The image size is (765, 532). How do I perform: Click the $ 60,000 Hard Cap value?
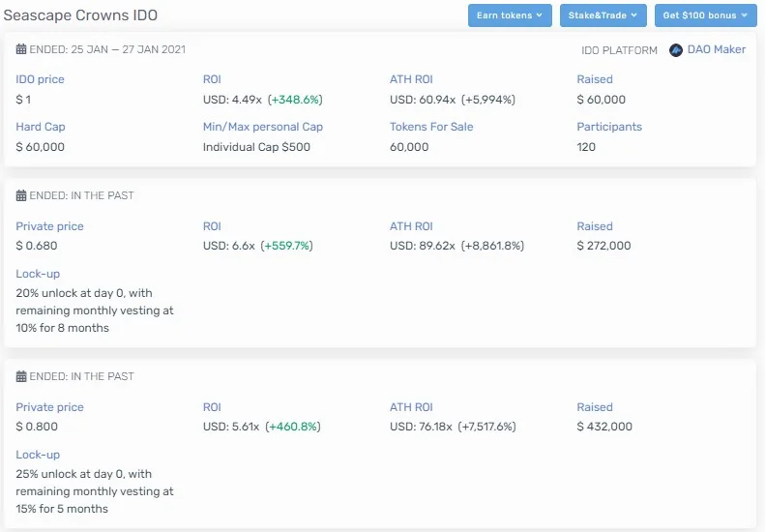[40, 147]
